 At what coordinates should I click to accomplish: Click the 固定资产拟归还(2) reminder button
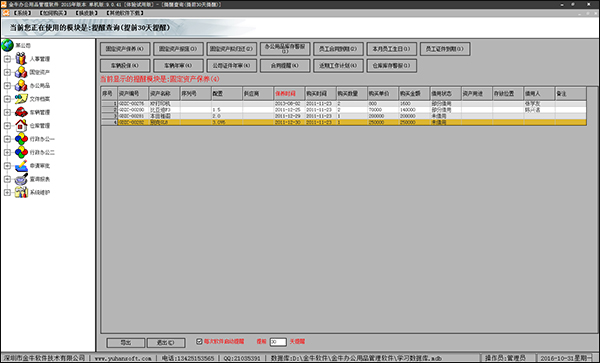coord(231,49)
